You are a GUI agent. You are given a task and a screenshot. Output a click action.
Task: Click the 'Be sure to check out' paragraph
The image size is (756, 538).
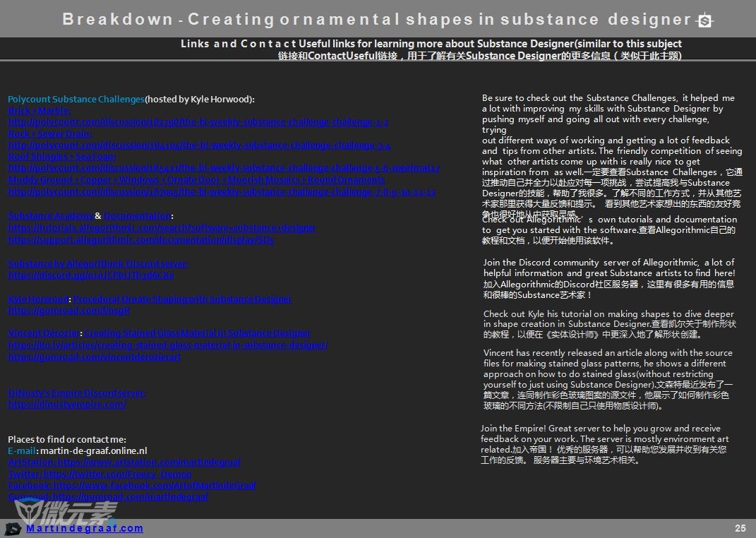[612, 156]
